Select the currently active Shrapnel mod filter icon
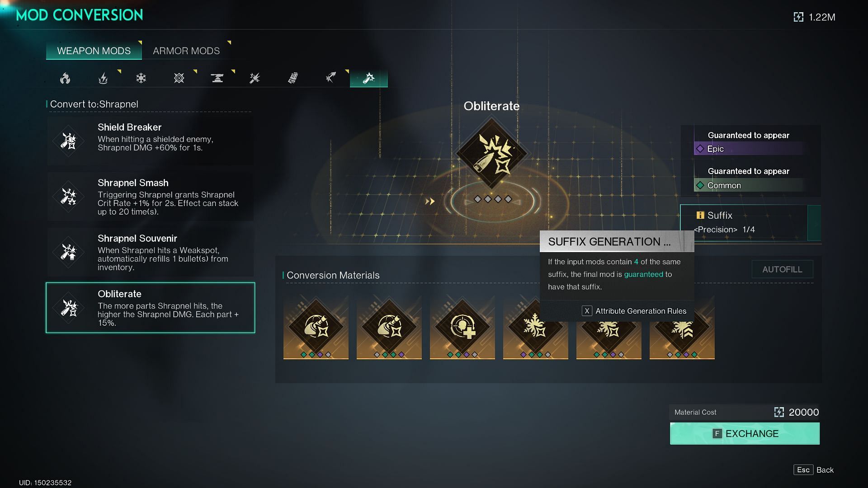Viewport: 868px width, 488px height. [368, 78]
